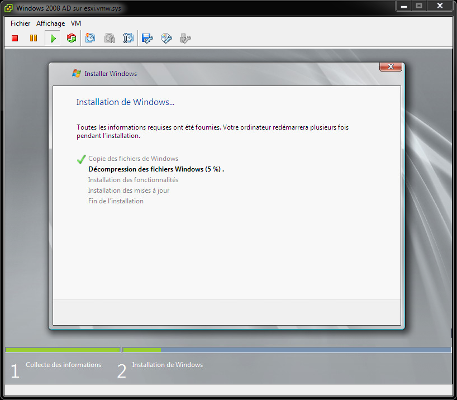Click 'Fin de l'installation' step text
Image resolution: width=457 pixels, height=400 pixels.
pos(116,201)
